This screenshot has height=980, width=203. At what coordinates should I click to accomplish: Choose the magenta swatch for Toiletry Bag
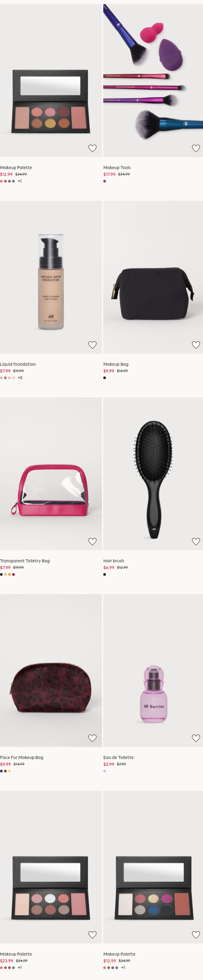pyautogui.click(x=14, y=574)
